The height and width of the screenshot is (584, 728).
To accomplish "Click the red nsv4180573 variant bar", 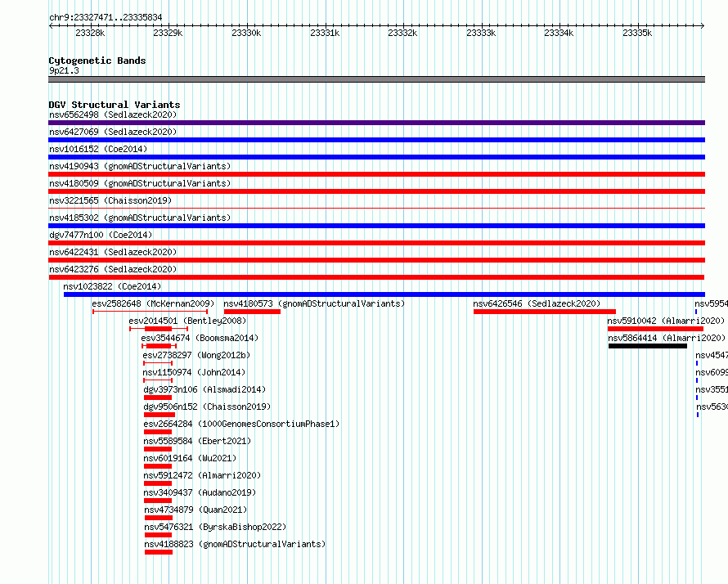I will coord(252,312).
